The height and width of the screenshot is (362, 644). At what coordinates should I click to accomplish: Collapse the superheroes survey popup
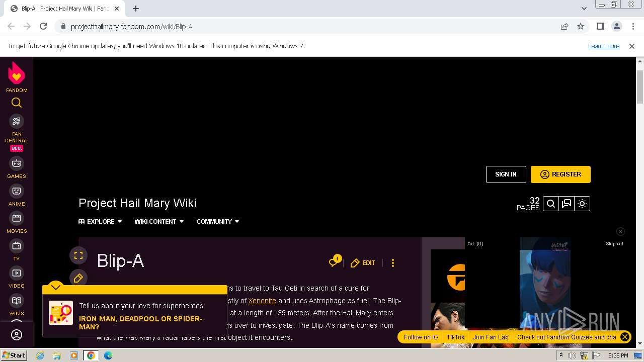pyautogui.click(x=56, y=287)
